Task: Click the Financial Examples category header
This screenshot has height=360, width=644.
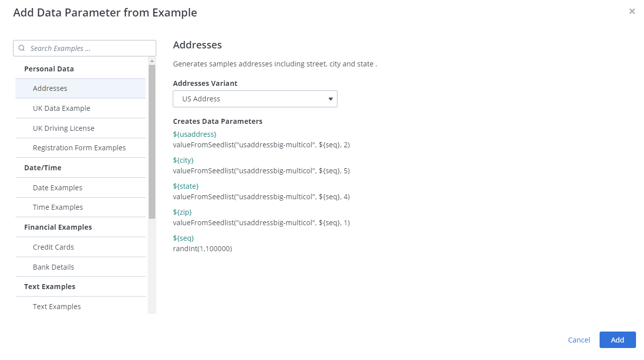Action: tap(58, 227)
